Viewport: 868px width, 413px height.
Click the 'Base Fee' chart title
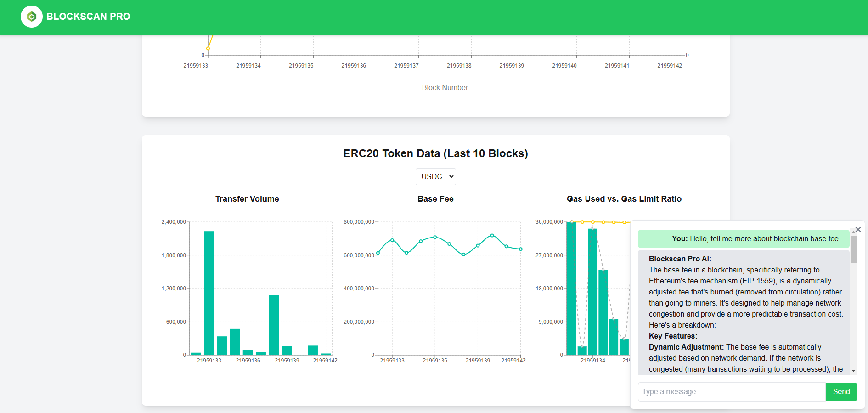coord(435,199)
